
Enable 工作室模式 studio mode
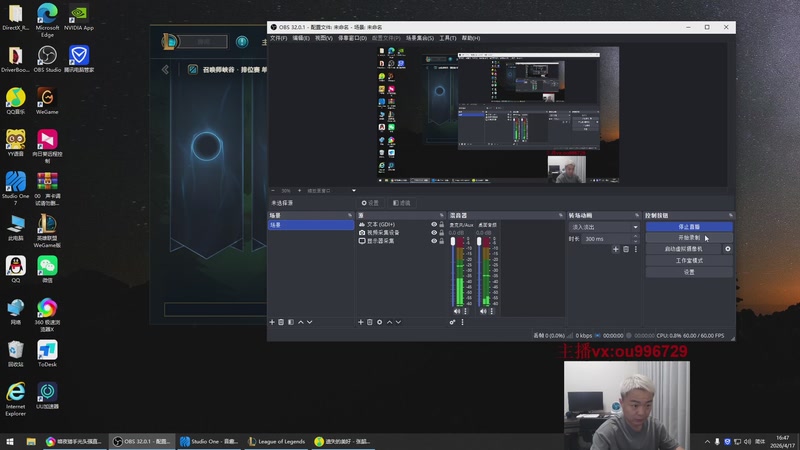pyautogui.click(x=689, y=261)
